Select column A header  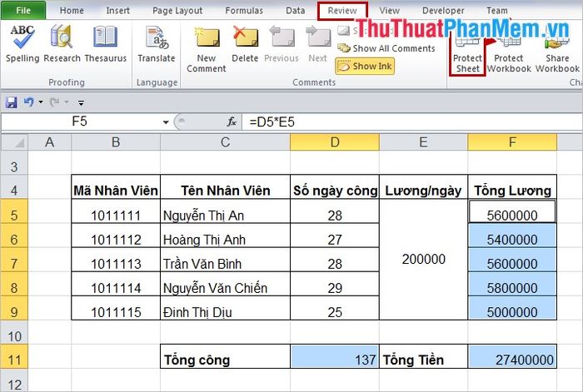click(49, 142)
